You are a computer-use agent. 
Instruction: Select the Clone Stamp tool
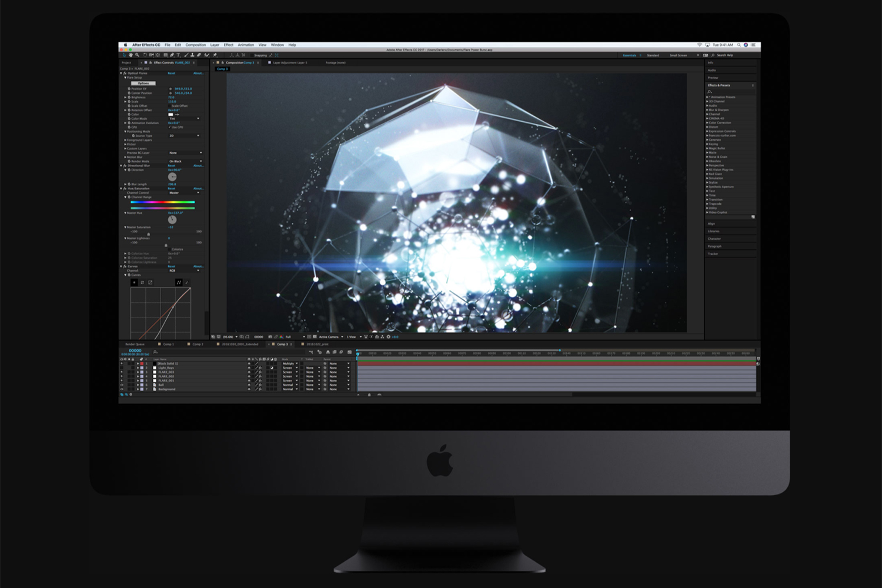click(x=192, y=55)
